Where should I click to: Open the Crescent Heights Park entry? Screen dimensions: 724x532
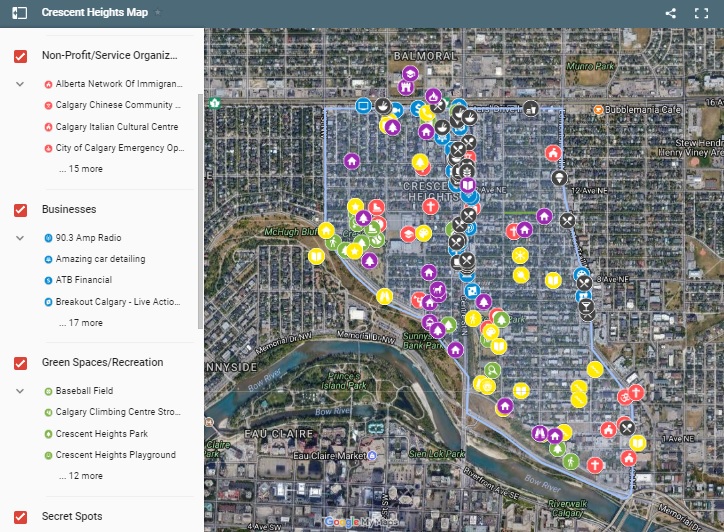[96, 434]
